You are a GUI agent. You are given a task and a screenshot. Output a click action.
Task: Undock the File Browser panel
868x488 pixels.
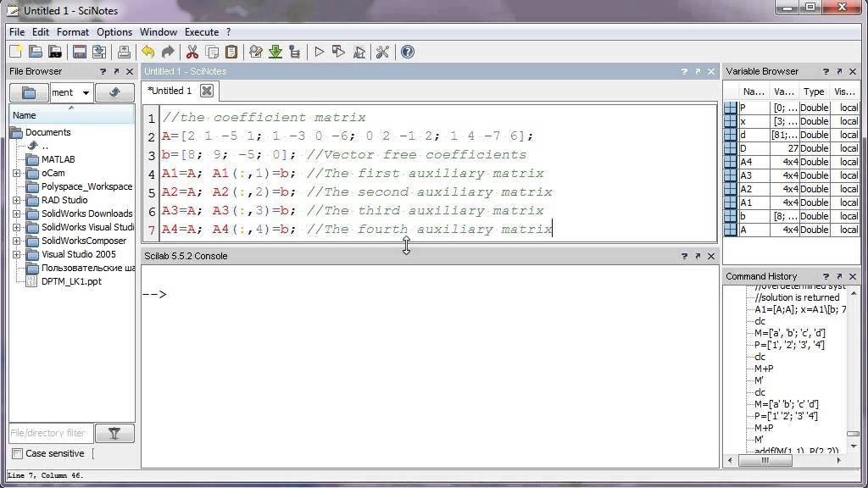[x=116, y=71]
